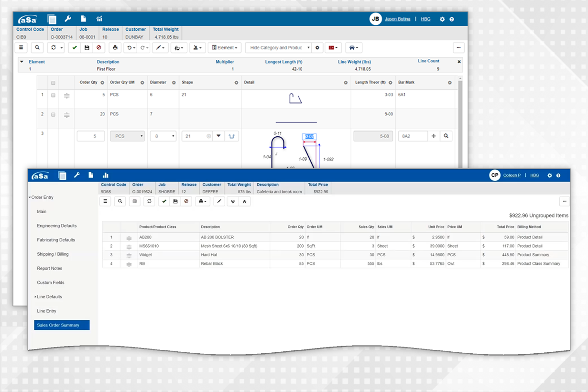The width and height of the screenshot is (588, 392).
Task: Open Shipping / Billing in the sidebar
Action: (x=53, y=254)
